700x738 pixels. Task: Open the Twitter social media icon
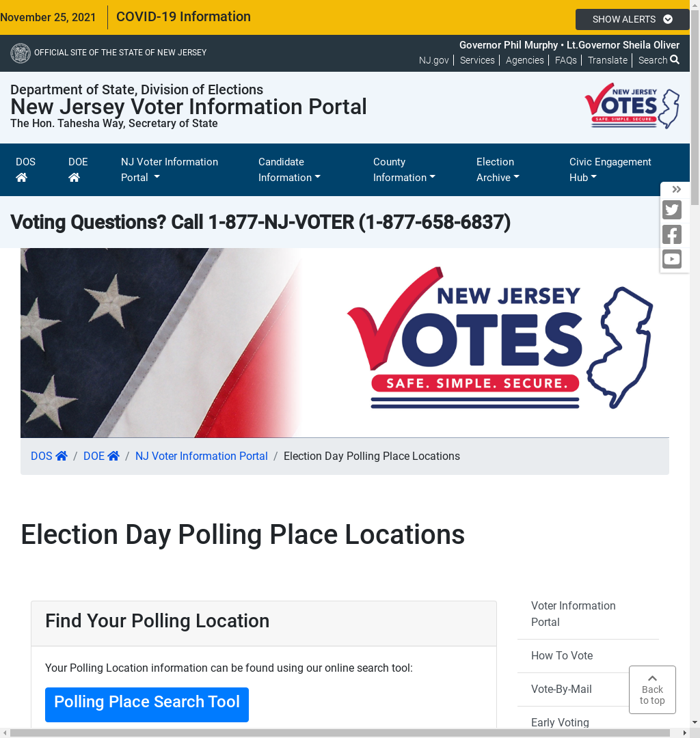(x=672, y=210)
